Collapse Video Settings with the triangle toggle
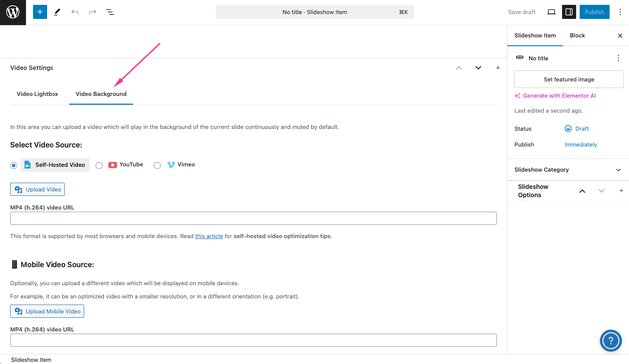 click(498, 68)
